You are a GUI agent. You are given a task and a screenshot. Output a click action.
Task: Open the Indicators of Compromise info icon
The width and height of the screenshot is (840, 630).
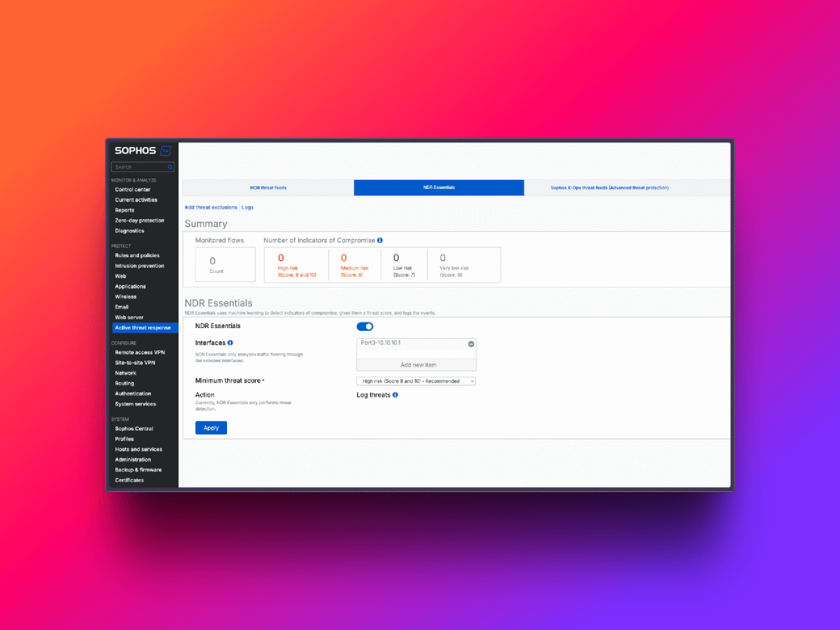pos(381,240)
